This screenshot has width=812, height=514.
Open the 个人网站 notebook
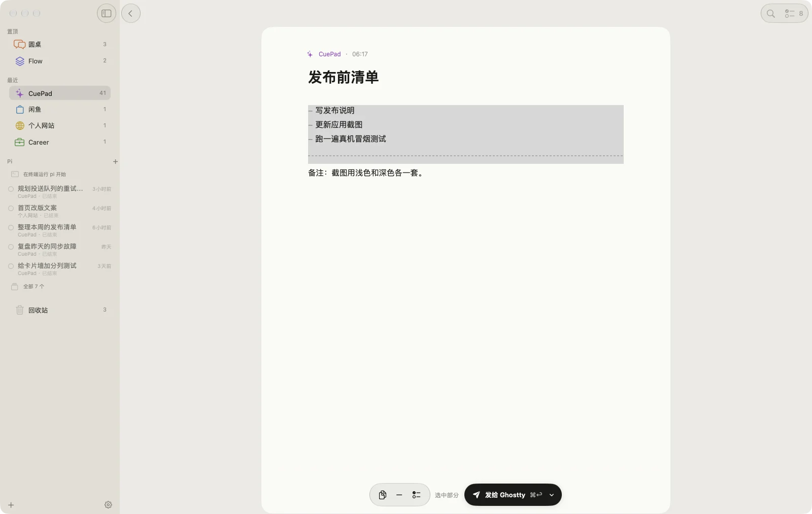[60, 126]
